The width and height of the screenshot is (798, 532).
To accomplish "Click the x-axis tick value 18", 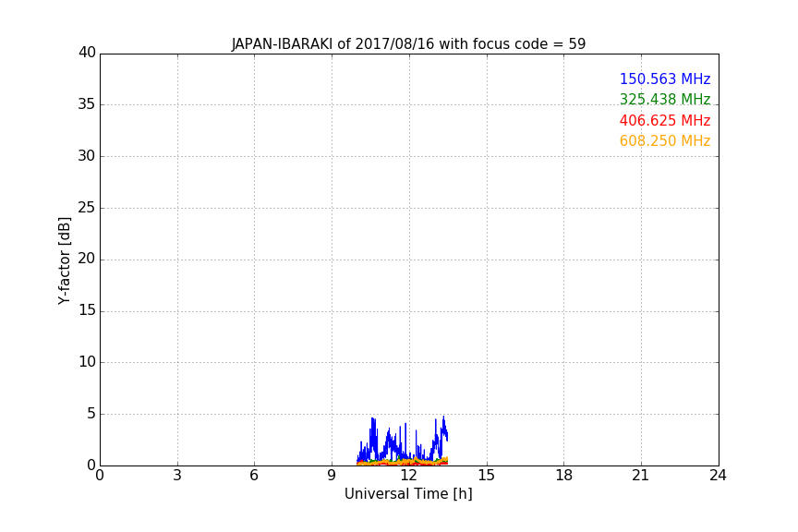I will click(564, 476).
